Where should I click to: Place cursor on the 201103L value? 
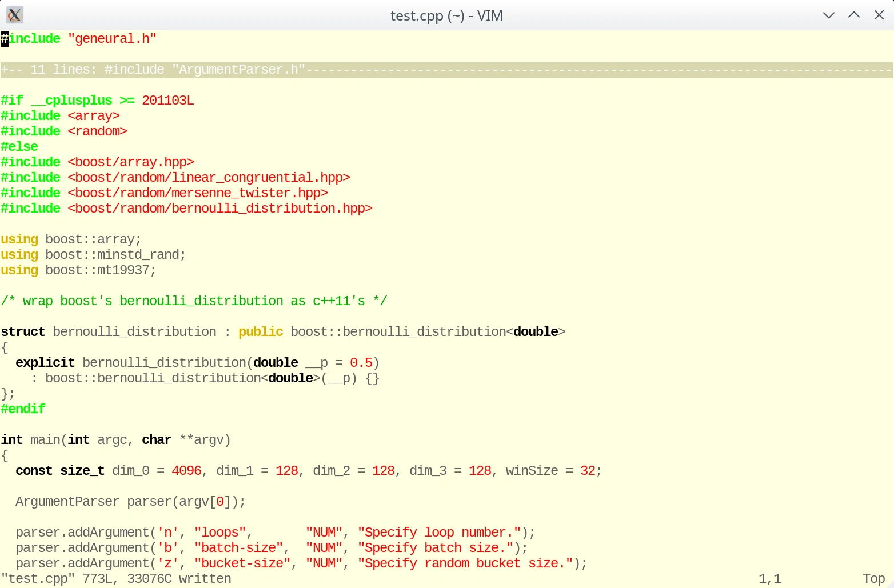tap(168, 101)
